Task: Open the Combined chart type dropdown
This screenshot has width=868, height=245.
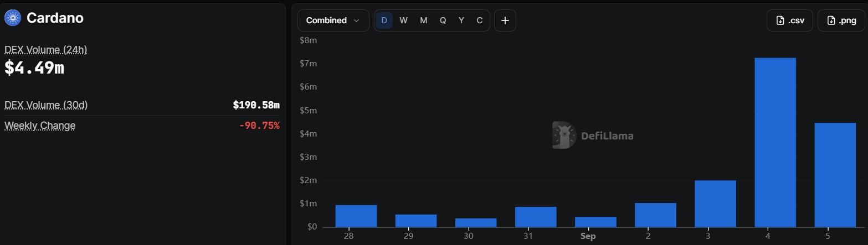Action: pos(333,20)
